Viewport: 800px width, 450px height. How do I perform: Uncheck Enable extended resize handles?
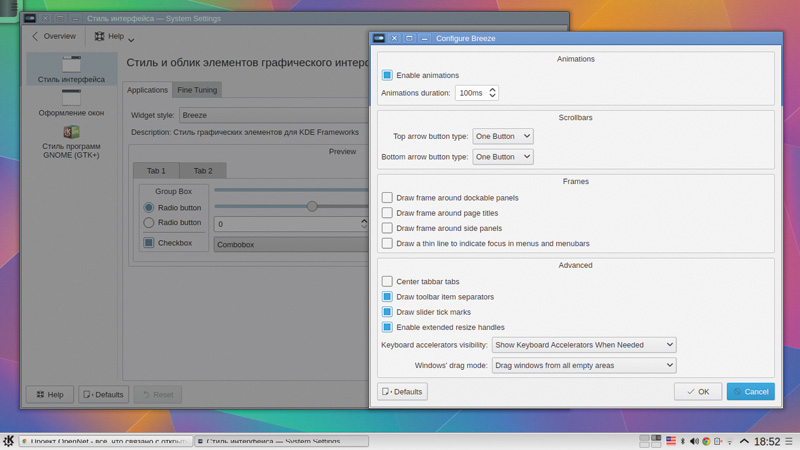coord(387,327)
